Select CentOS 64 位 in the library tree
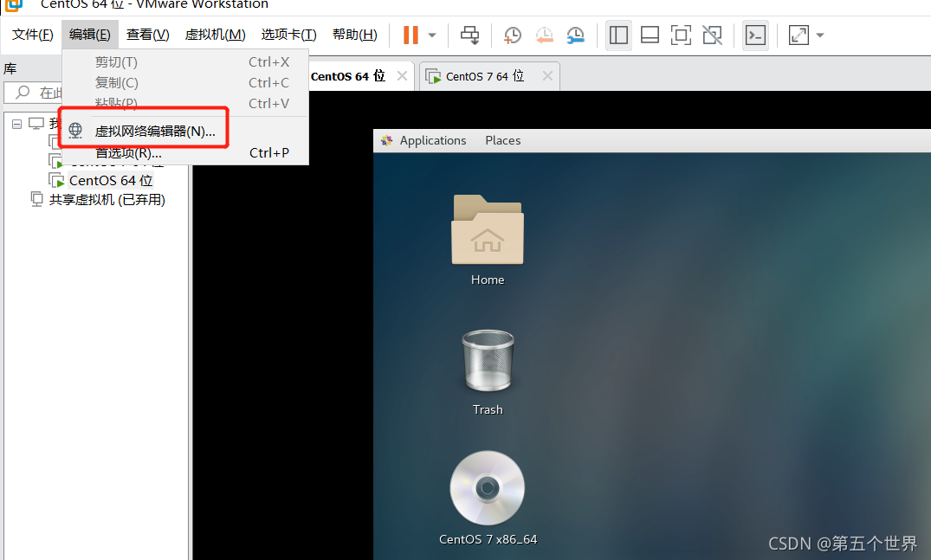 tap(111, 180)
